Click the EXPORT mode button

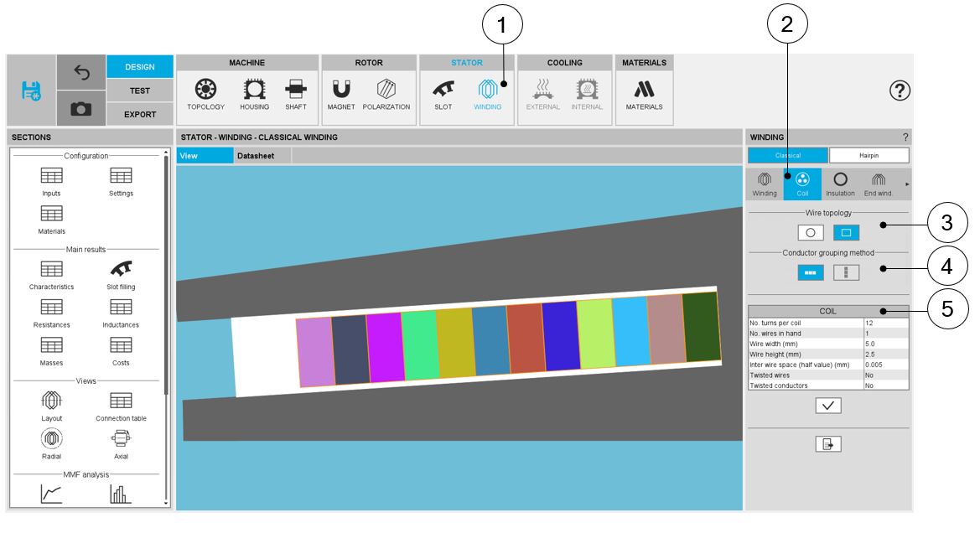(x=140, y=114)
